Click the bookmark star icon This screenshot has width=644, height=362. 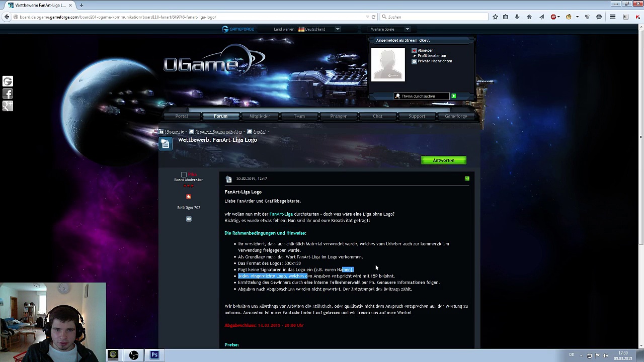495,17
